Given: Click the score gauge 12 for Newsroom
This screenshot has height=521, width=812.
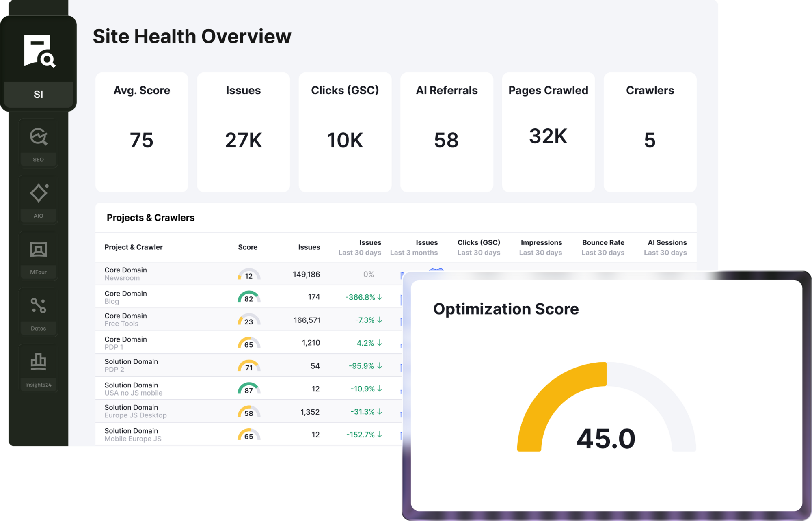Looking at the screenshot, I should tap(249, 275).
